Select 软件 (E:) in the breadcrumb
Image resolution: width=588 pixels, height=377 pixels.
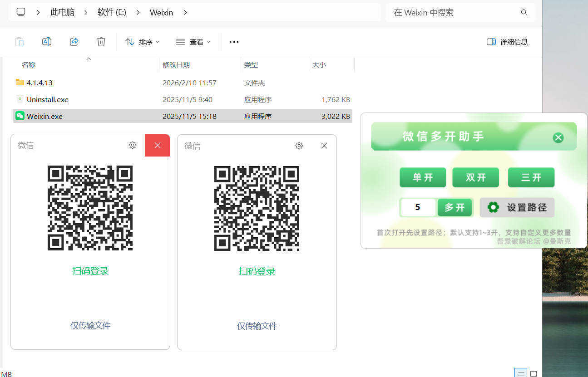(x=112, y=12)
